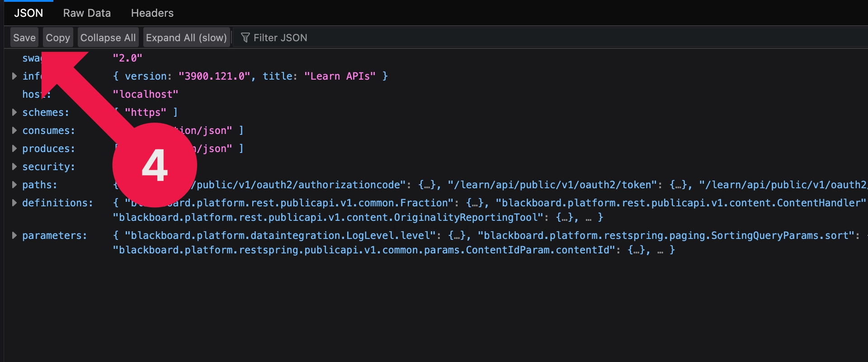Switch to the Raw Data tab

click(87, 13)
